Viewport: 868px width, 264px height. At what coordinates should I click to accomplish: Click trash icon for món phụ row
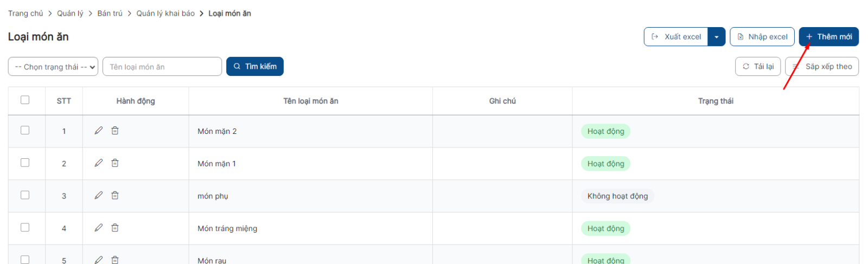(x=115, y=196)
